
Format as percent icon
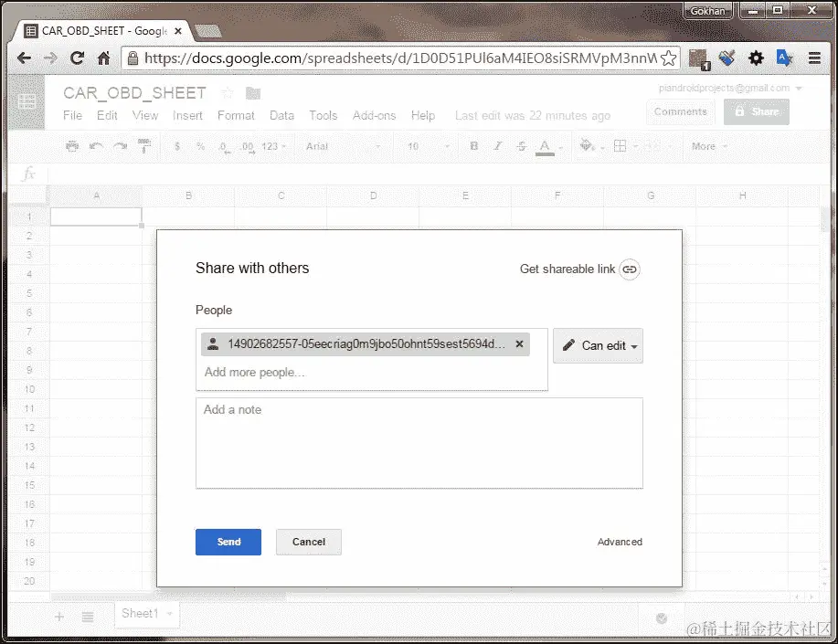201,146
